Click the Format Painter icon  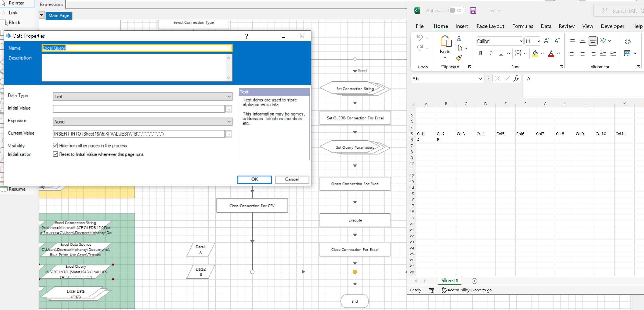459,58
